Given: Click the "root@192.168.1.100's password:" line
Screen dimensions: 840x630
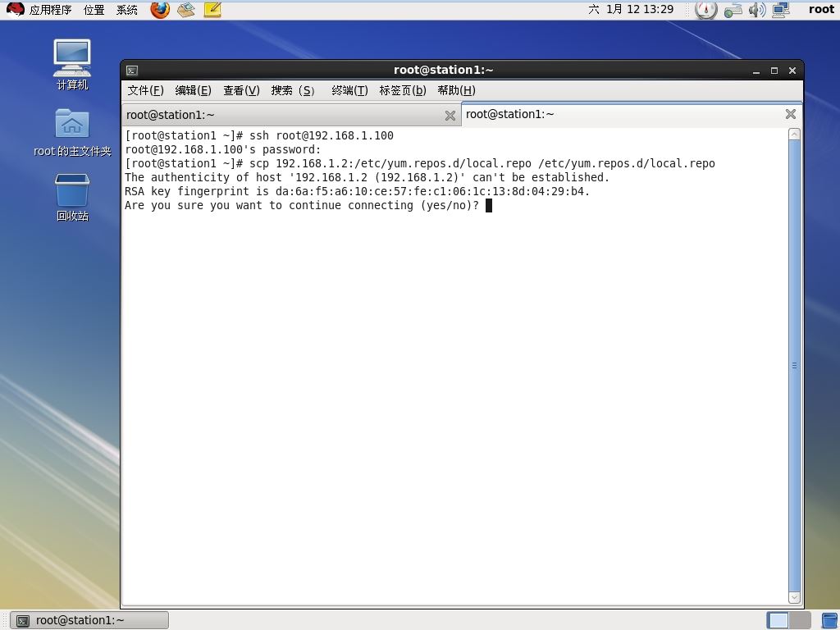Looking at the screenshot, I should pyautogui.click(x=223, y=149).
